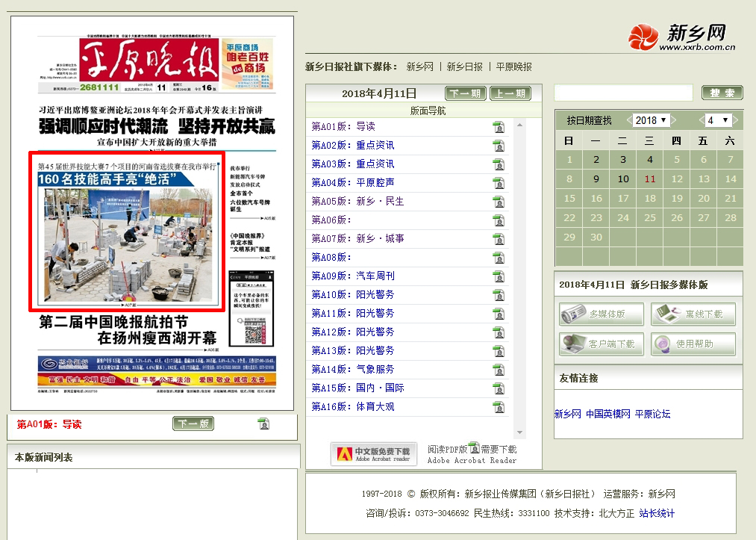Open 平原晚报 in the top media navigation

coord(513,67)
